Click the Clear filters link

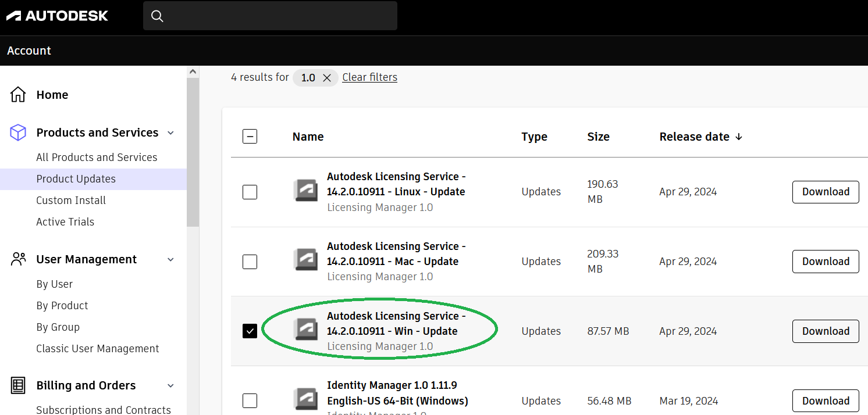coord(369,77)
